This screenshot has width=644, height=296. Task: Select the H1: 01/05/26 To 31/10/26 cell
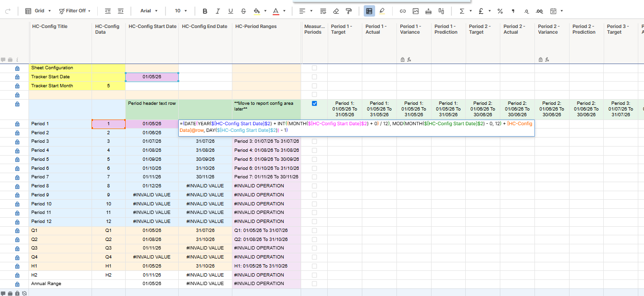(x=267, y=266)
